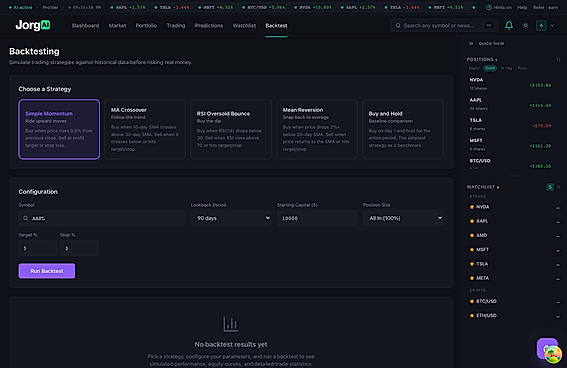
Task: Open the Position Size dropdown
Action: 403,218
